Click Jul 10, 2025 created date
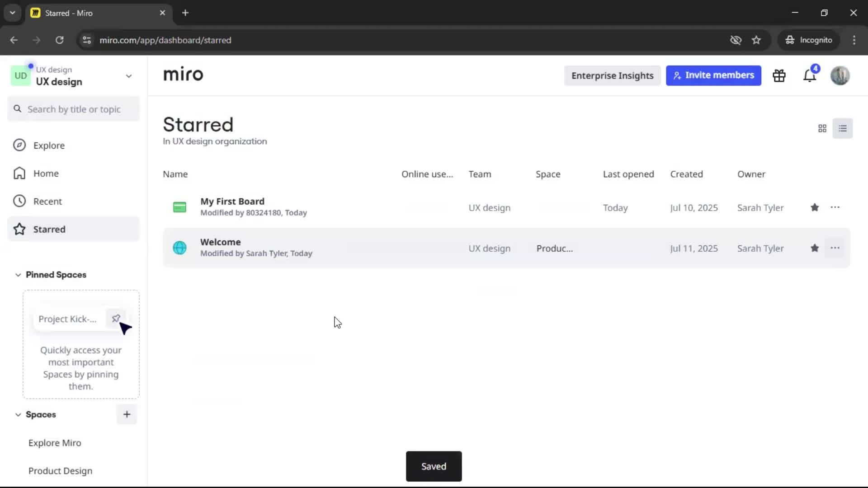Image resolution: width=868 pixels, height=488 pixels. pos(694,208)
